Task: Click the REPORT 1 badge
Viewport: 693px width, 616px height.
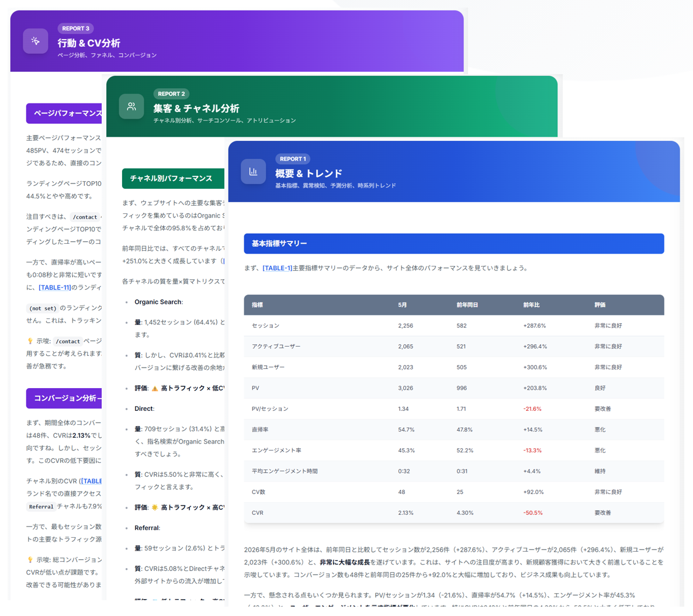Action: point(293,159)
